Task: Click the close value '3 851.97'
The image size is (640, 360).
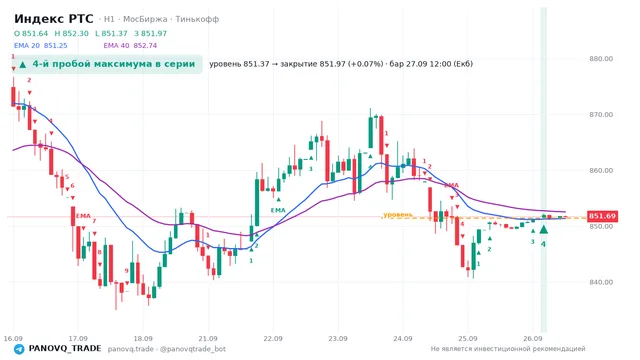Action: point(150,33)
